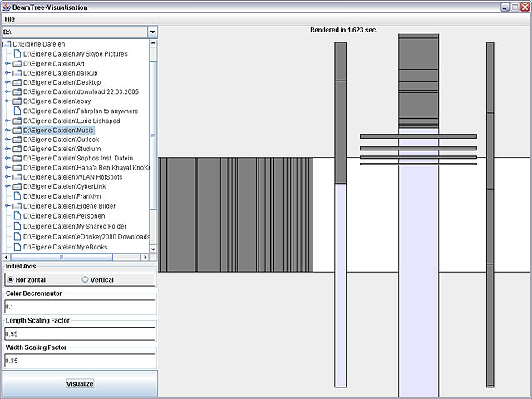Open the D:\ drive dropdown arrow
This screenshot has width=532, height=399.
[x=153, y=32]
